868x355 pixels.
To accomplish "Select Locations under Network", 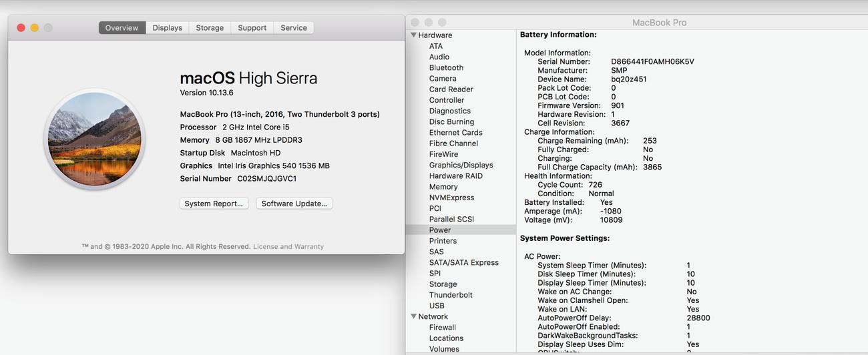I will [x=447, y=338].
